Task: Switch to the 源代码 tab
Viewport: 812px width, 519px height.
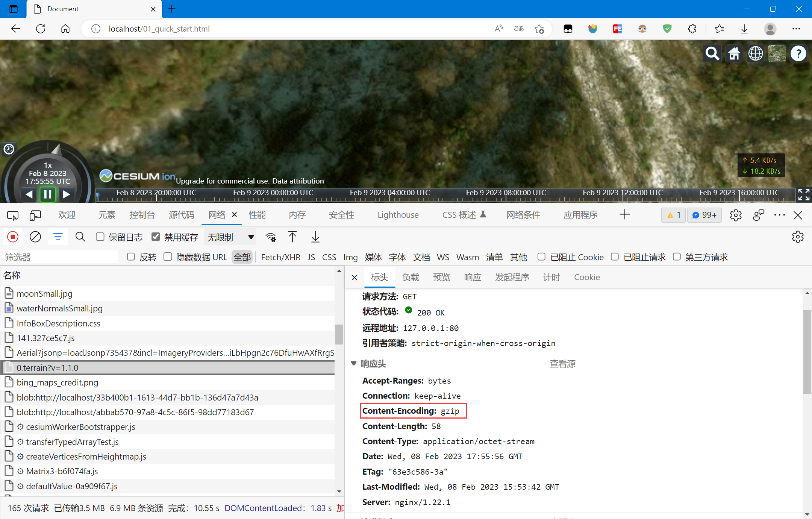Action: coord(181,215)
